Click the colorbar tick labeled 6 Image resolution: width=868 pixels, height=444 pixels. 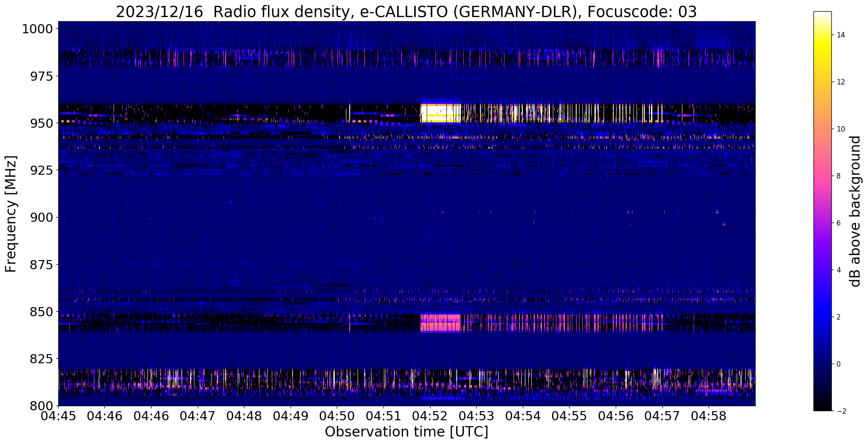(839, 223)
